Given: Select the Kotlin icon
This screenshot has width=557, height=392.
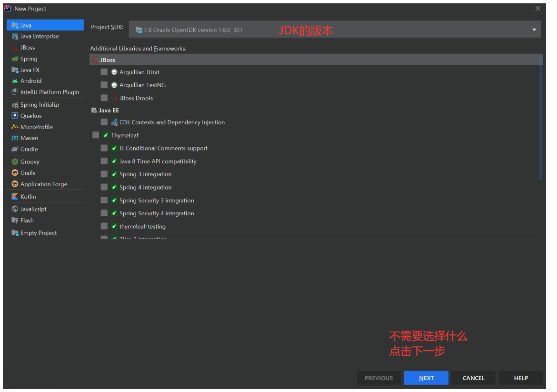Looking at the screenshot, I should [x=15, y=197].
